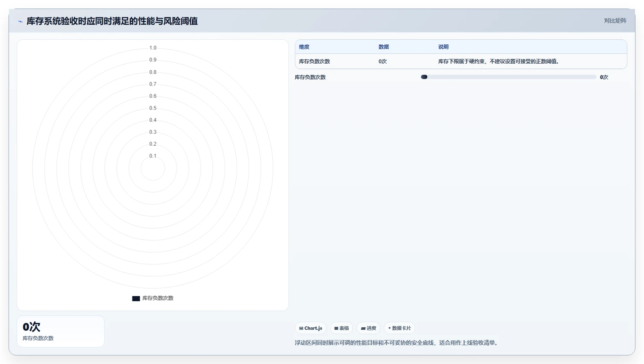Click the 0次 value in table row

coord(382,62)
